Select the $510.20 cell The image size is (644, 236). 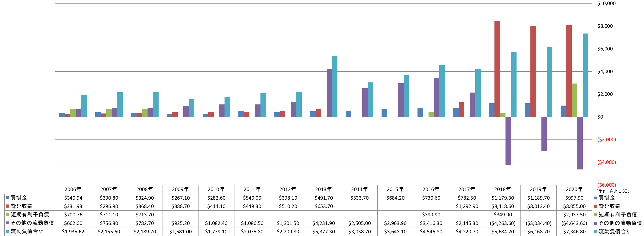click(288, 206)
